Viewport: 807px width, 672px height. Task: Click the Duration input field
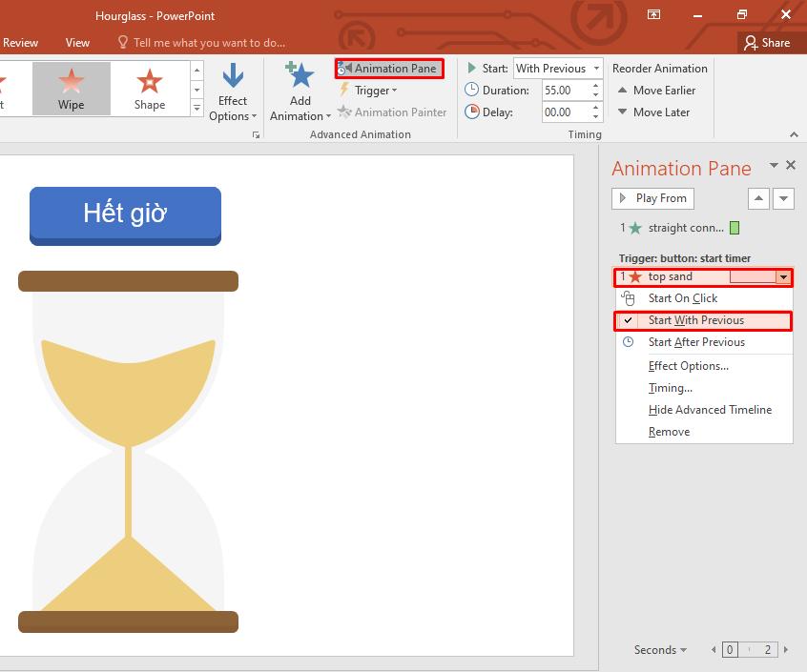point(565,91)
